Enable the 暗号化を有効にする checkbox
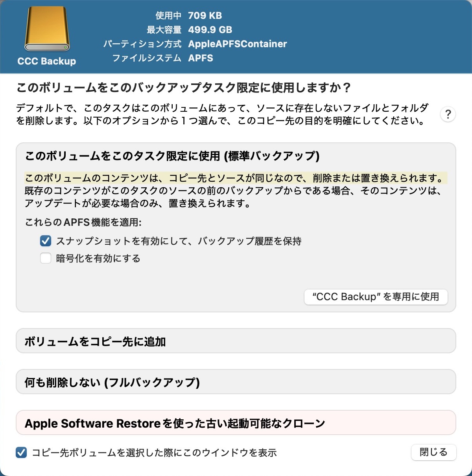This screenshot has height=476, width=472. pyautogui.click(x=46, y=258)
